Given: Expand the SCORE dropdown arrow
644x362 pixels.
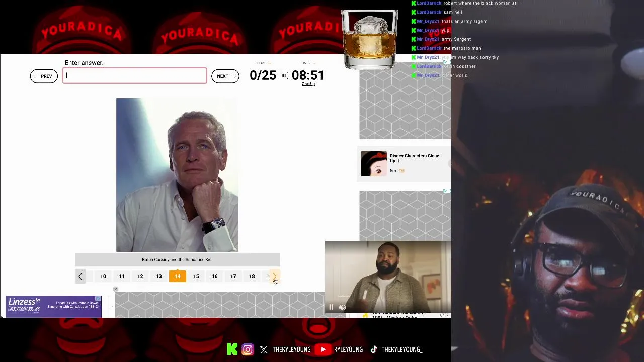Looking at the screenshot, I should tap(269, 63).
